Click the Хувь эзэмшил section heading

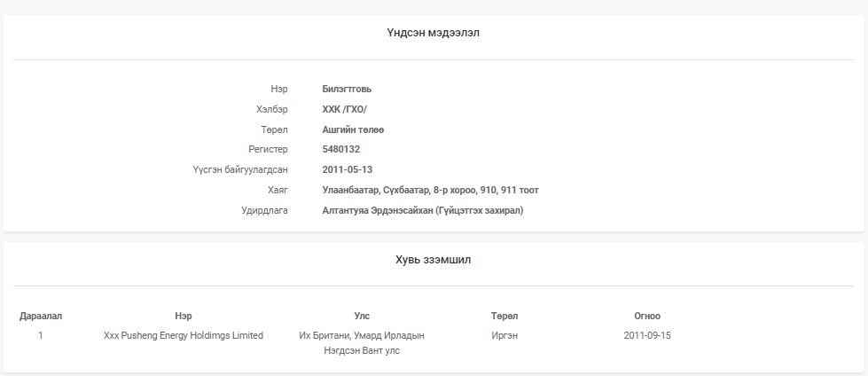[434, 259]
